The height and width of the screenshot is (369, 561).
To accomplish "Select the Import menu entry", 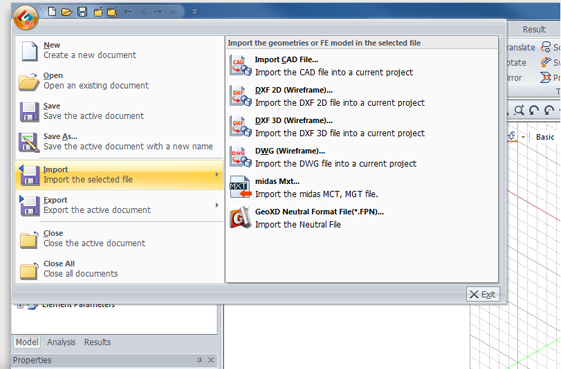I will (119, 175).
